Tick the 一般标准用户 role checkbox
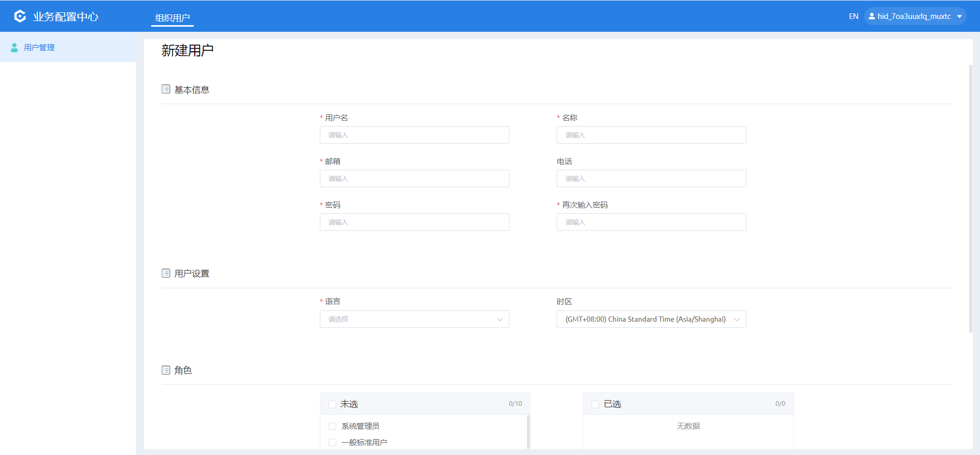980x455 pixels. (332, 443)
